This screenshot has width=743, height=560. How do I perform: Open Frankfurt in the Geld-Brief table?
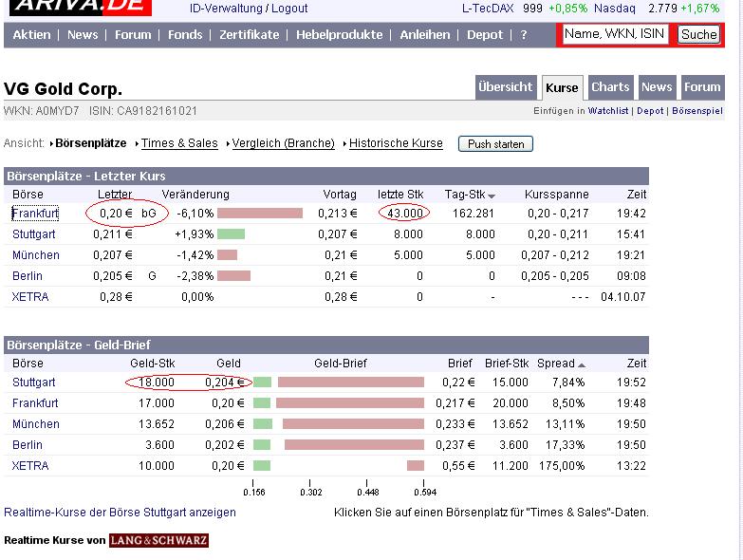(x=35, y=402)
